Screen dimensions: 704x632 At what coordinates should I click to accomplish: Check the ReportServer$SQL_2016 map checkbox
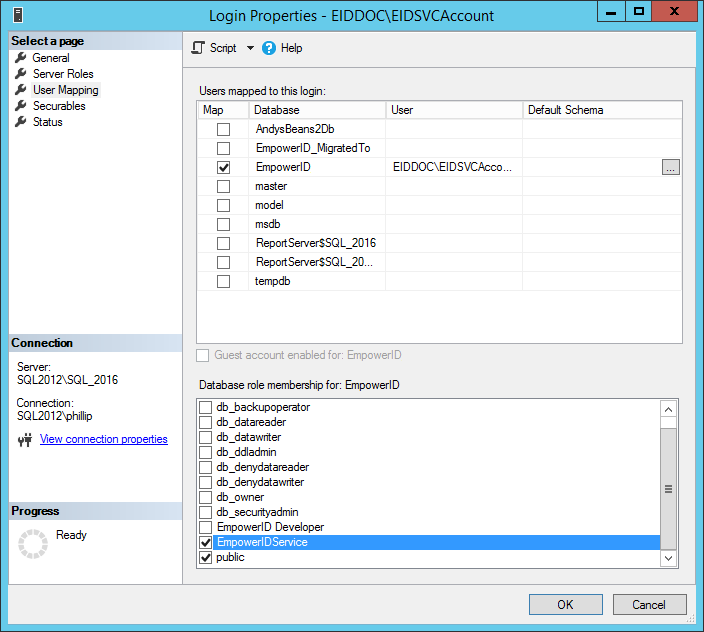click(x=223, y=243)
